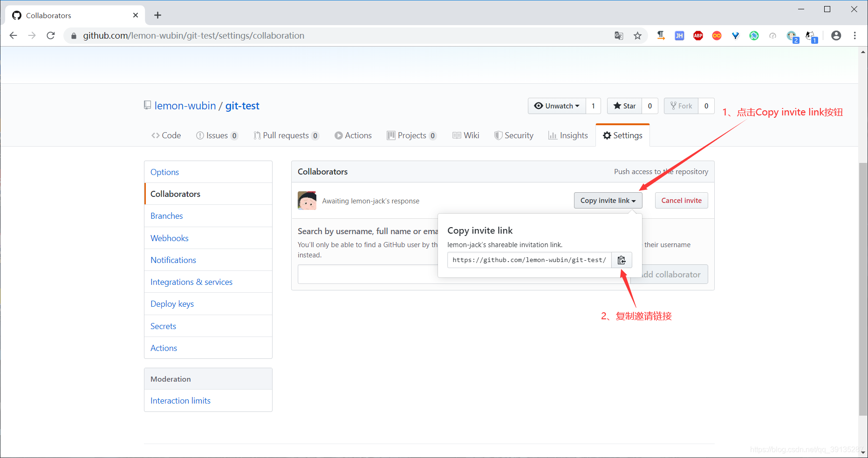This screenshot has height=458, width=868.
Task: Click the green globe extension icon
Action: [x=754, y=35]
